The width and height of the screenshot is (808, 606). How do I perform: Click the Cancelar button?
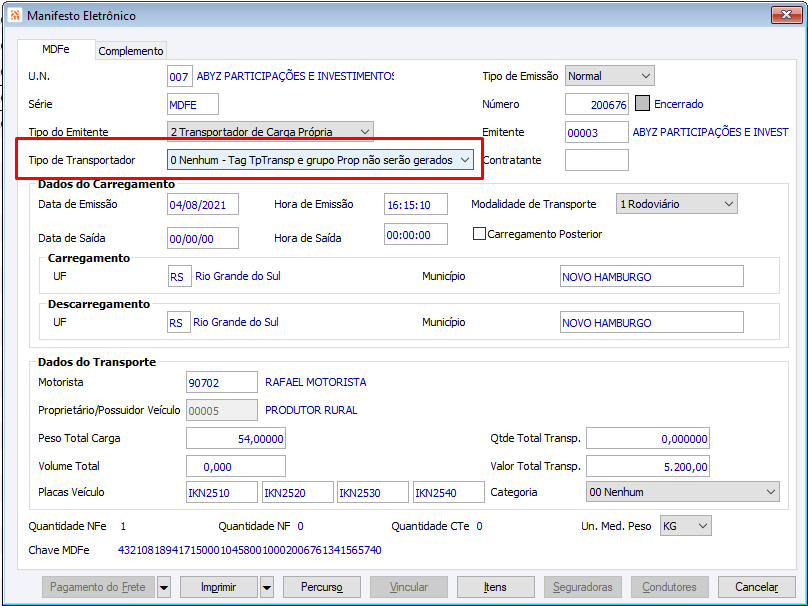pos(756,587)
